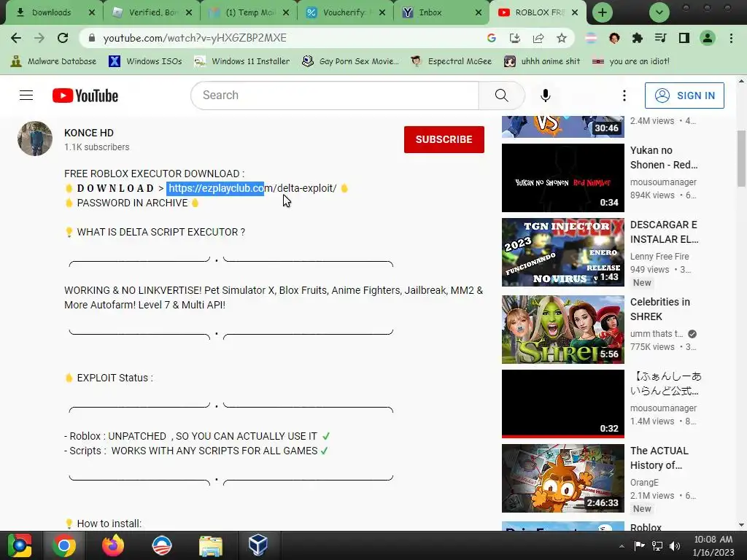The width and height of the screenshot is (747, 560).
Task: Toggle the browser side panel icon
Action: 684,38
